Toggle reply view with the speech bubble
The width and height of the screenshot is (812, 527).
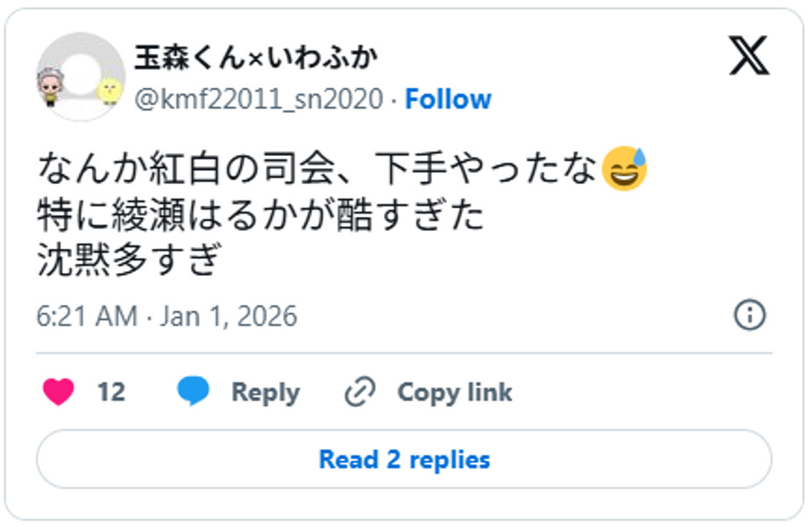tap(194, 391)
